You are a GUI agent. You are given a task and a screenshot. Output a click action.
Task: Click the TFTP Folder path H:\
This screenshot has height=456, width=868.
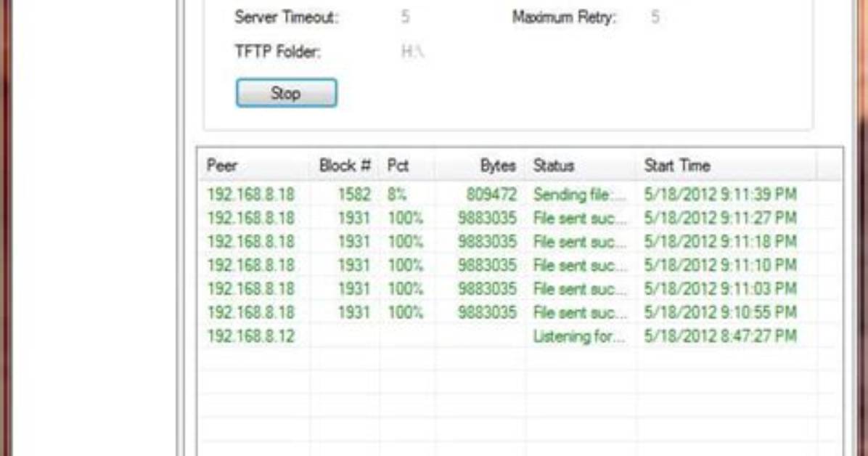click(x=412, y=52)
